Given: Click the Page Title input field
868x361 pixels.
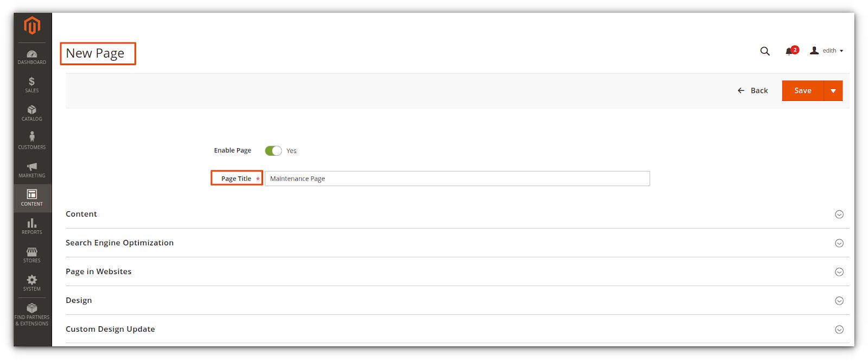Looking at the screenshot, I should pos(457,179).
